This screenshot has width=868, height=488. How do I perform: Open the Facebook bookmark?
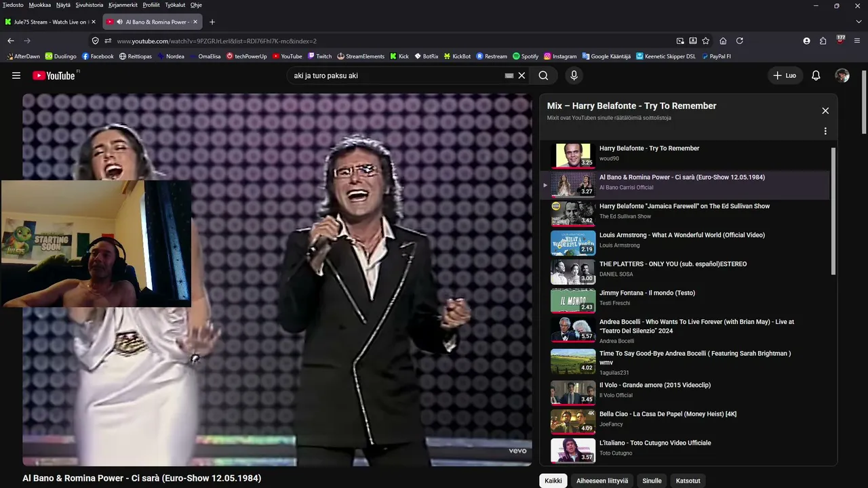[98, 56]
